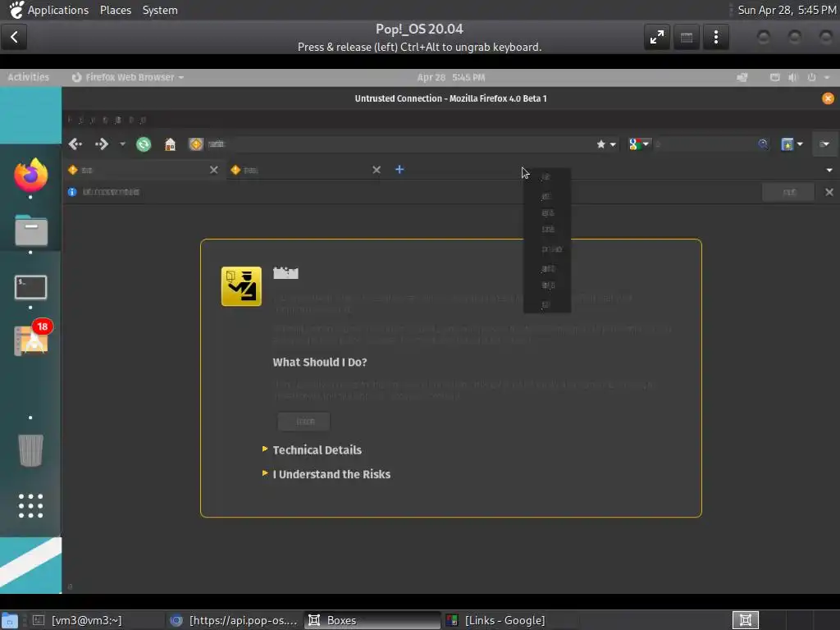Screen dimensions: 840x630
Task: Go back using Firefox back arrow
Action: pos(75,144)
